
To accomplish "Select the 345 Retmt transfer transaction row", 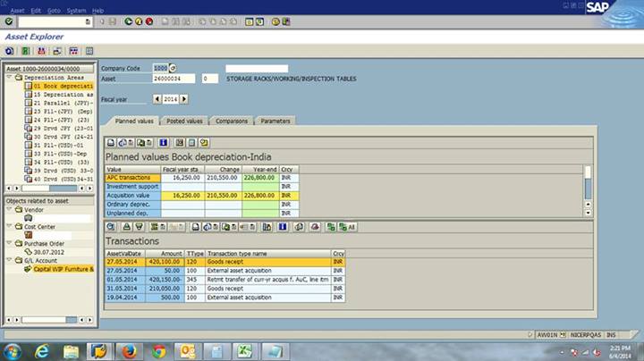I will click(225, 280).
